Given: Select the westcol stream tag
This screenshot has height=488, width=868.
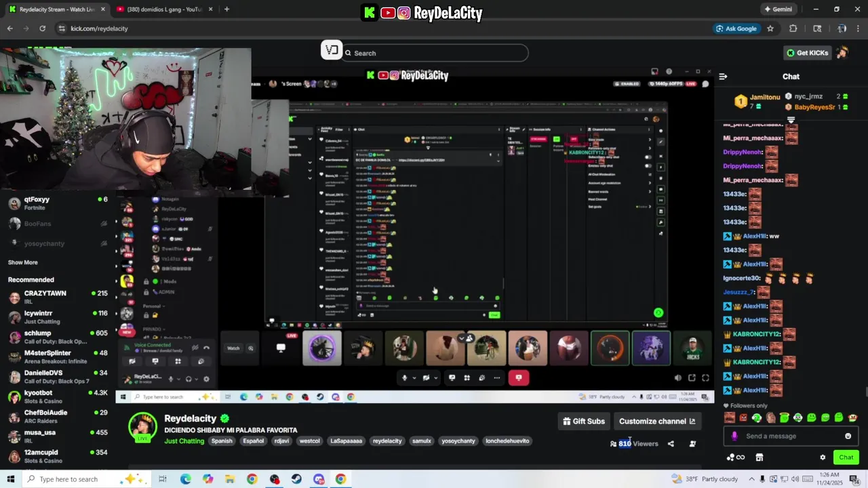Looking at the screenshot, I should pos(309,441).
